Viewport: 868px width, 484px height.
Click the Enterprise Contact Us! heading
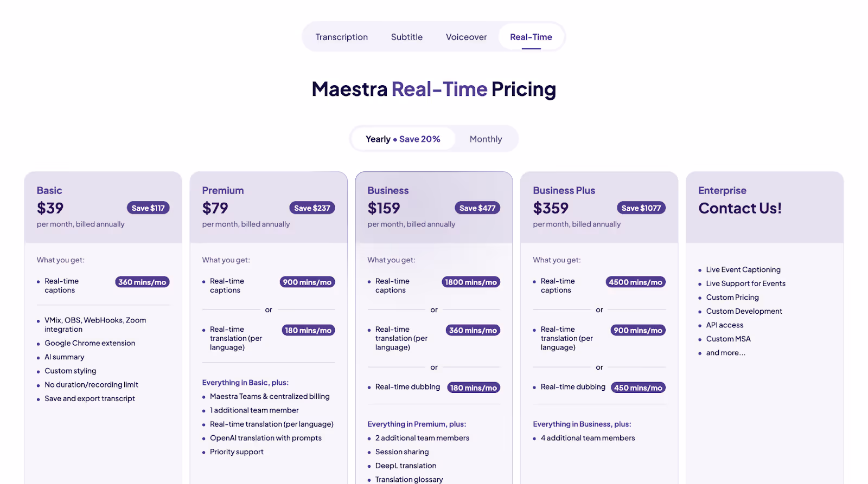(x=740, y=208)
